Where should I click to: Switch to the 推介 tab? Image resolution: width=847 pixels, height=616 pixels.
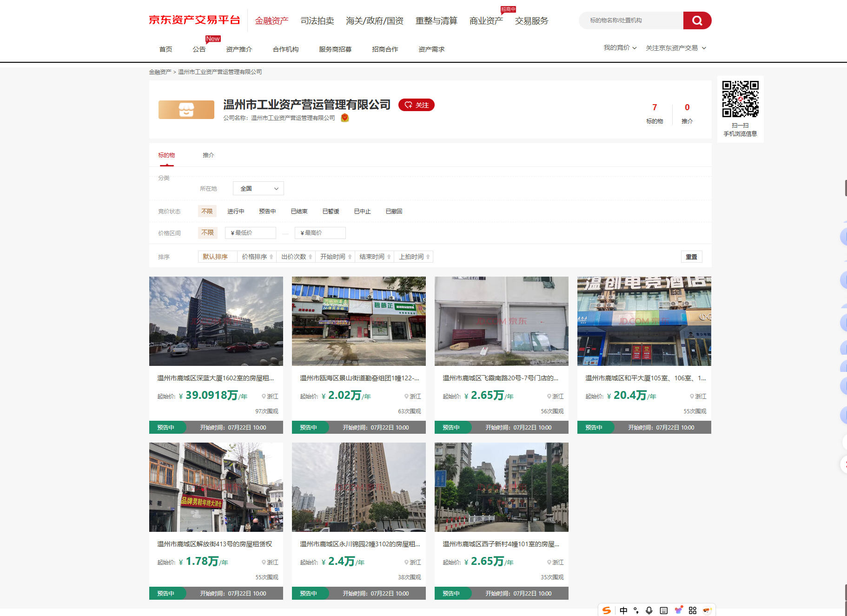point(208,155)
